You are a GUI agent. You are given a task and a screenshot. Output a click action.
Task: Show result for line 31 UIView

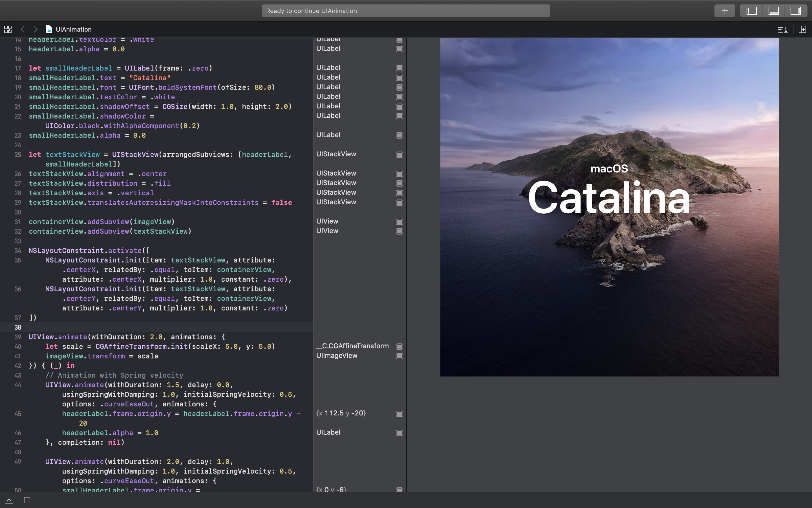[399, 222]
